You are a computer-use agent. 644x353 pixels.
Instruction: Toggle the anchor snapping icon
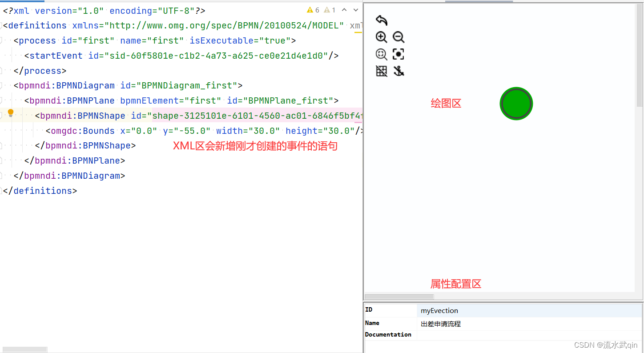click(398, 71)
